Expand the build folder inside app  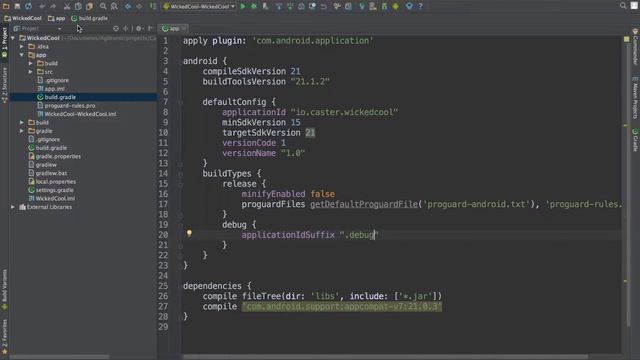click(31, 63)
